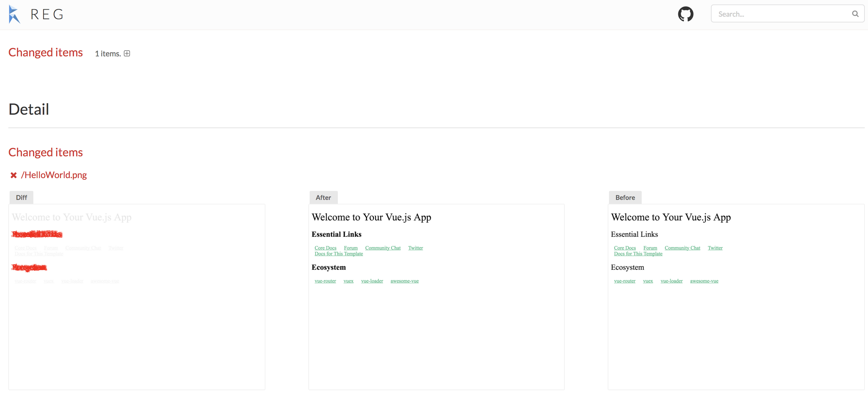The image size is (868, 412).
Task: Click the red X failure icon
Action: (13, 175)
